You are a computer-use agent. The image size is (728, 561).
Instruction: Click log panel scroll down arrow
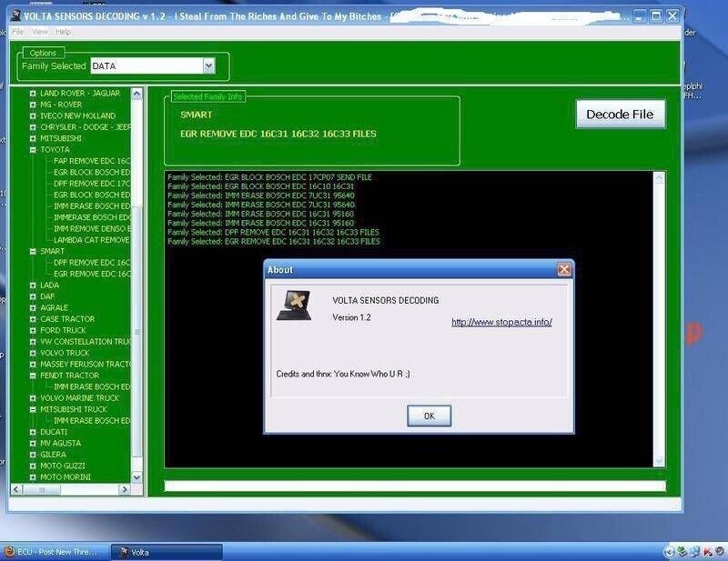(x=659, y=461)
